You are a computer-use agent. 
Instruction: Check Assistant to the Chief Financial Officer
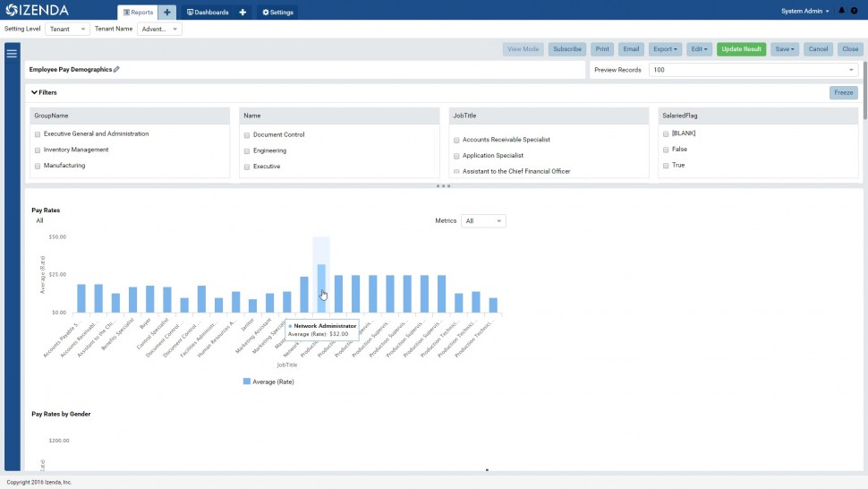(456, 172)
